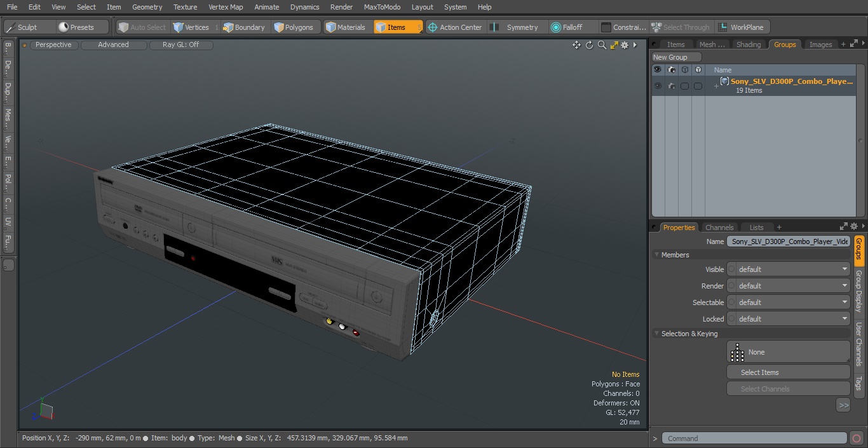This screenshot has width=868, height=448.
Task: Click the Properties panel expand arrows icon
Action: click(844, 226)
